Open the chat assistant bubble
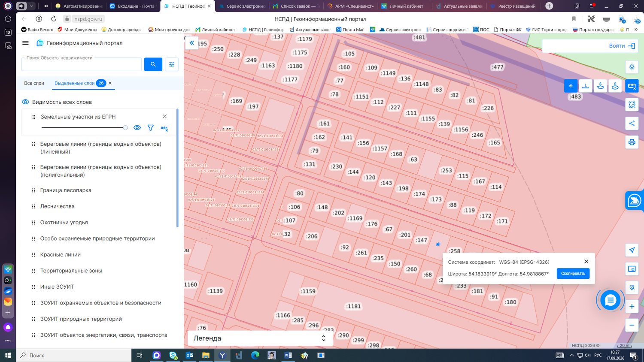 610,300
